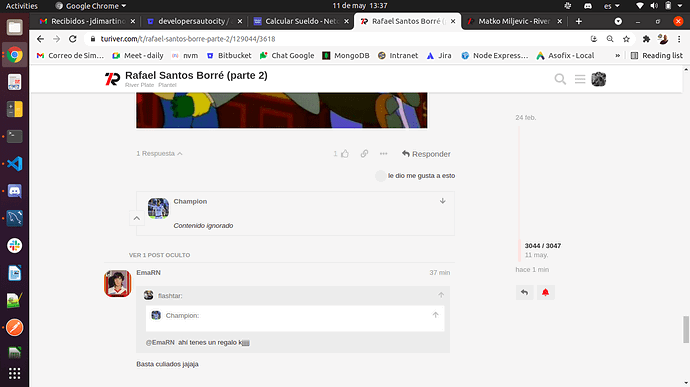Jump to Champion's post via down arrow
Image resolution: width=690 pixels, height=387 pixels.
(x=443, y=201)
